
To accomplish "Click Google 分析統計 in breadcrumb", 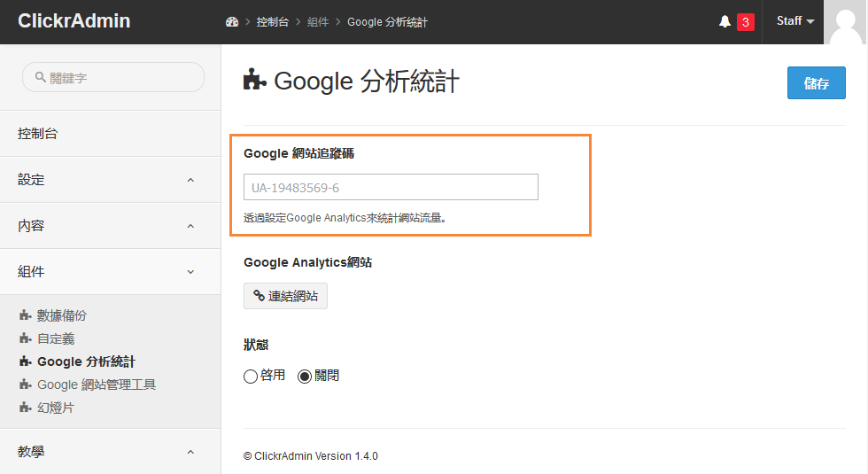I will 388,22.
